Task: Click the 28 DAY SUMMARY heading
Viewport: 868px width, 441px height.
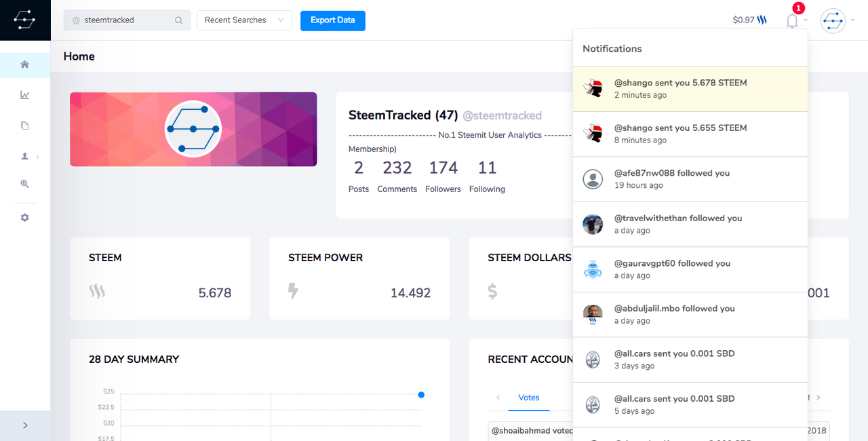Action: (134, 360)
